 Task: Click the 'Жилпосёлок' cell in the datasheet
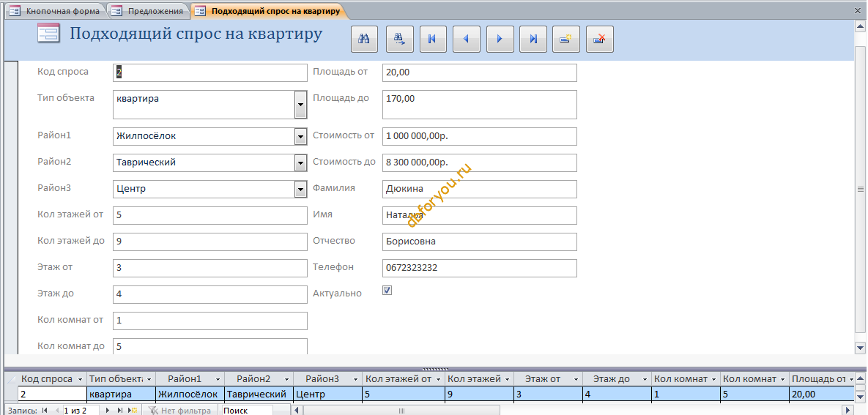(x=190, y=394)
